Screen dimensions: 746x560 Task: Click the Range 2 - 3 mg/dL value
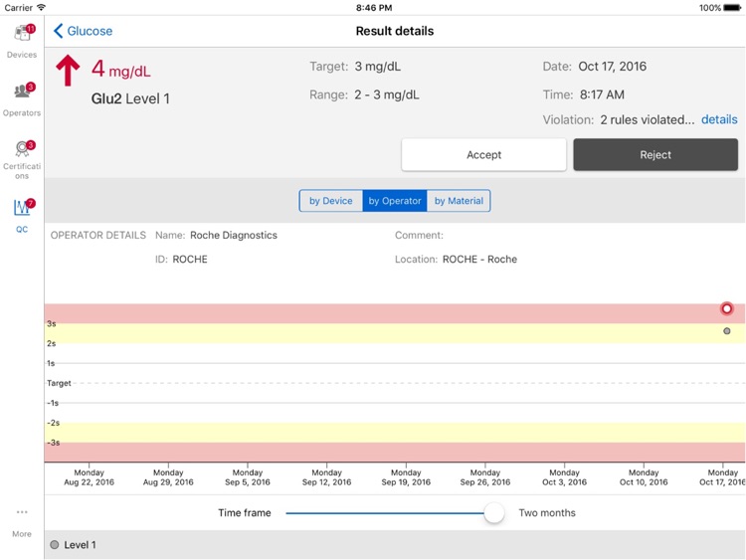point(387,94)
